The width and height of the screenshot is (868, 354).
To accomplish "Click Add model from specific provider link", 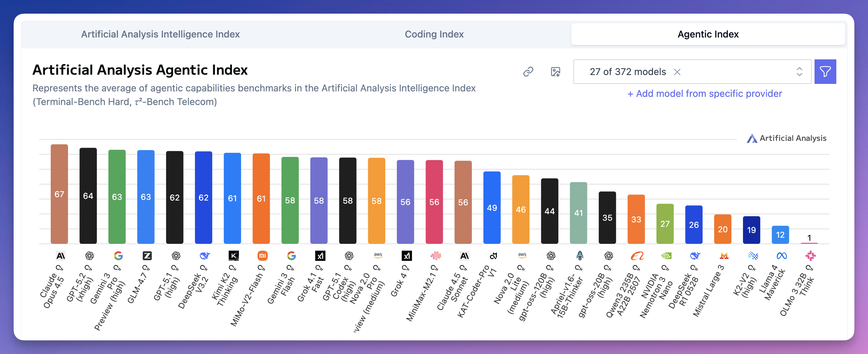I will click(x=704, y=93).
